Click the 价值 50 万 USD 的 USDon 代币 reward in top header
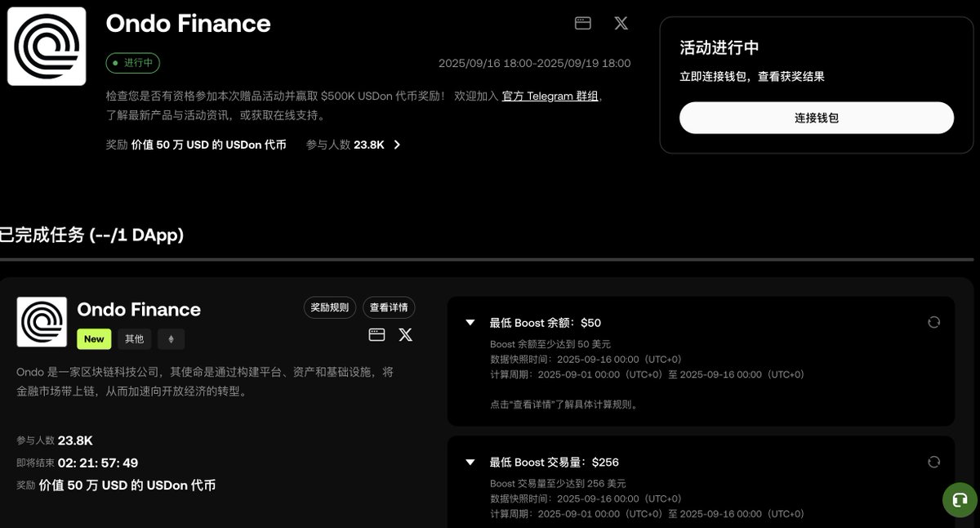Screen dimensions: 980x528 (208, 145)
